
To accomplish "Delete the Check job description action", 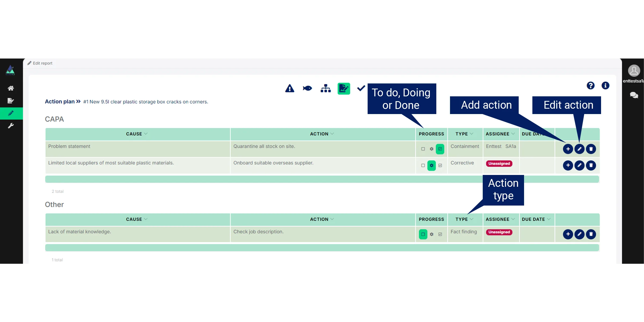I will point(591,234).
